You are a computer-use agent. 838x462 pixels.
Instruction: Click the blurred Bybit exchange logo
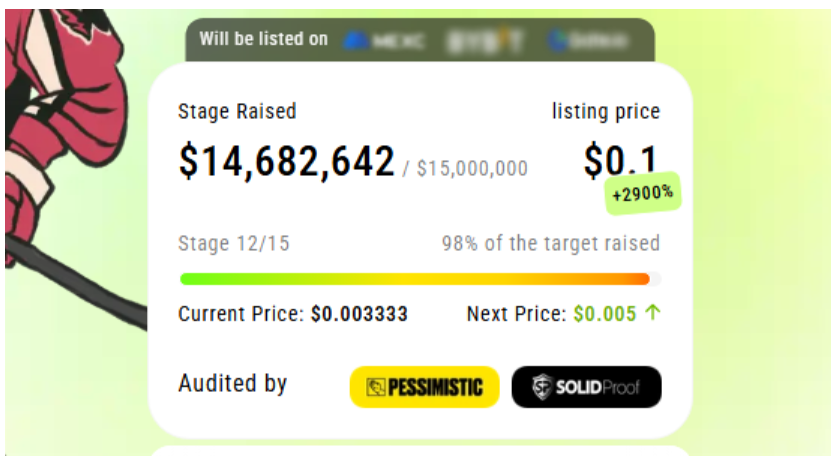click(x=485, y=41)
